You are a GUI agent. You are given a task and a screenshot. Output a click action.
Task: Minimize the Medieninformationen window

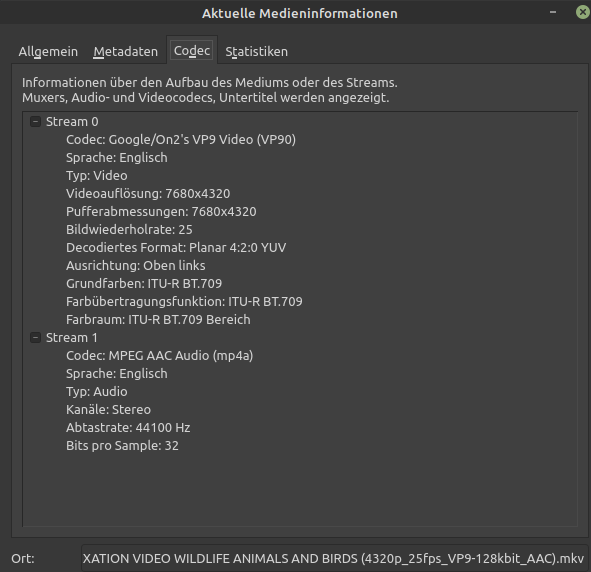click(553, 12)
